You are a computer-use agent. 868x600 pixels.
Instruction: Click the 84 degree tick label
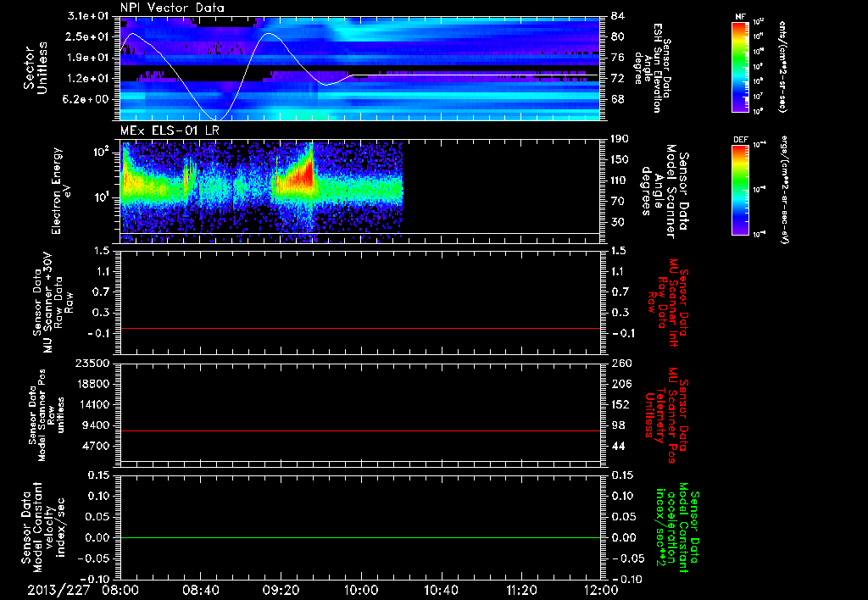pos(618,16)
